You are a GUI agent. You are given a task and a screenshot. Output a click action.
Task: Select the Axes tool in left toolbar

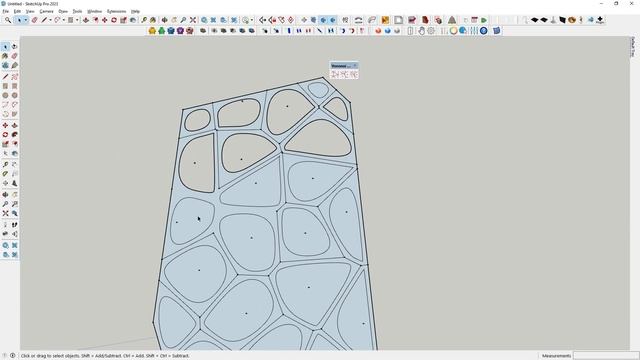point(5,183)
